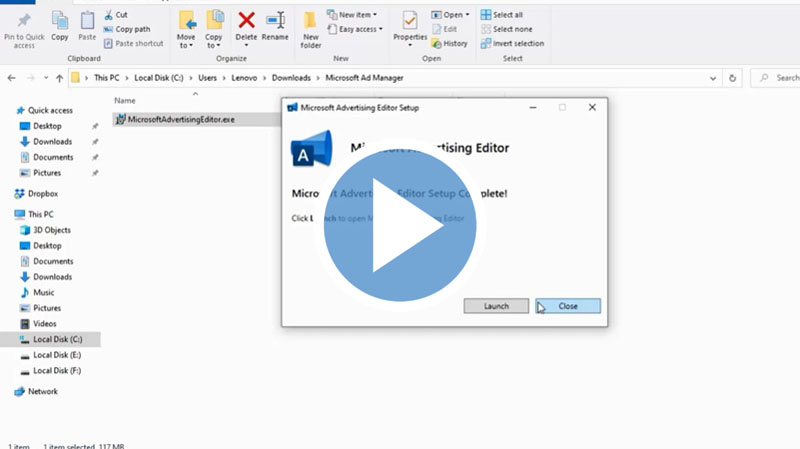Viewport: 800px width, 449px height.
Task: Click the Microsoft Advertising Editor logo
Action: 311,148
